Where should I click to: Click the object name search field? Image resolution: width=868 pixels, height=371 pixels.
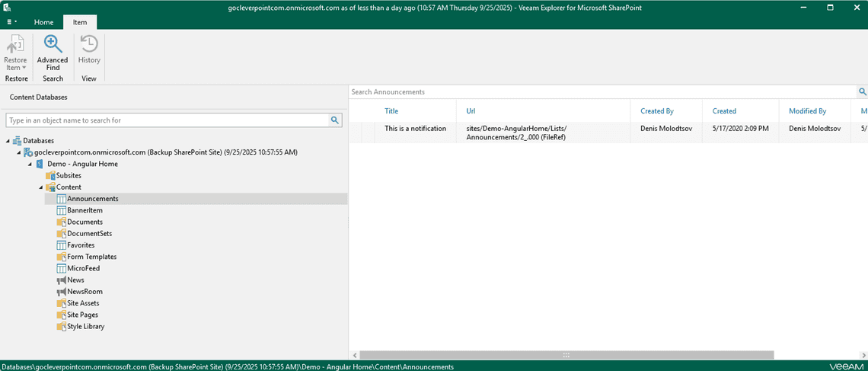pos(168,120)
